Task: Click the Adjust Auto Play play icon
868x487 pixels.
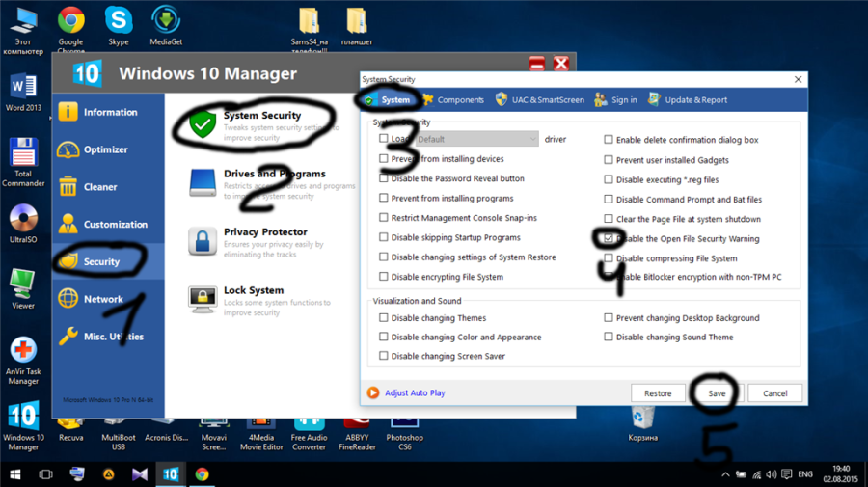Action: (373, 392)
